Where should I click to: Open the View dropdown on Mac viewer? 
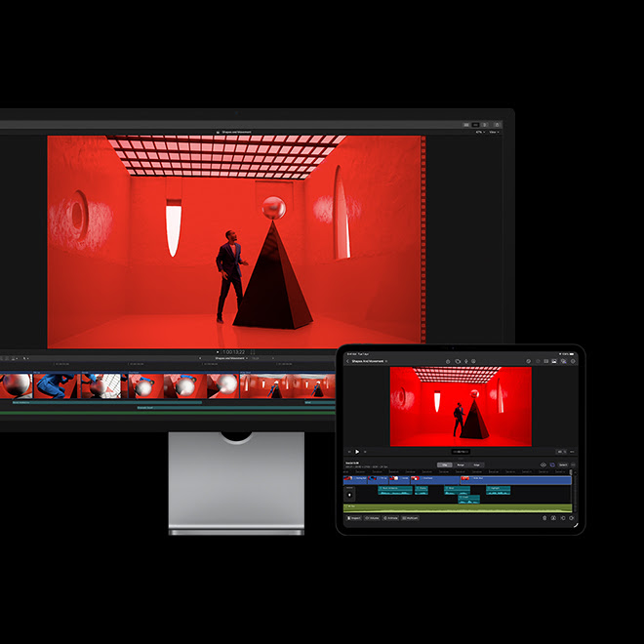(x=493, y=132)
